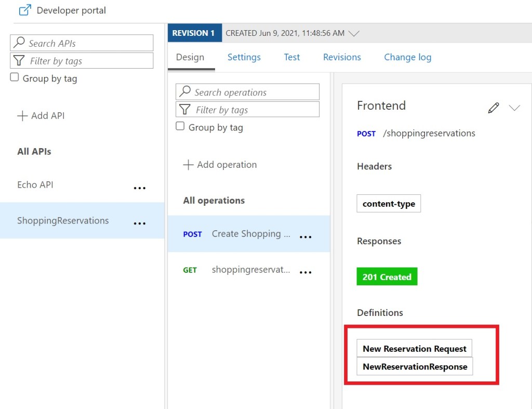Click the Frontend pencil edit icon
The width and height of the screenshot is (532, 409).
(x=493, y=108)
